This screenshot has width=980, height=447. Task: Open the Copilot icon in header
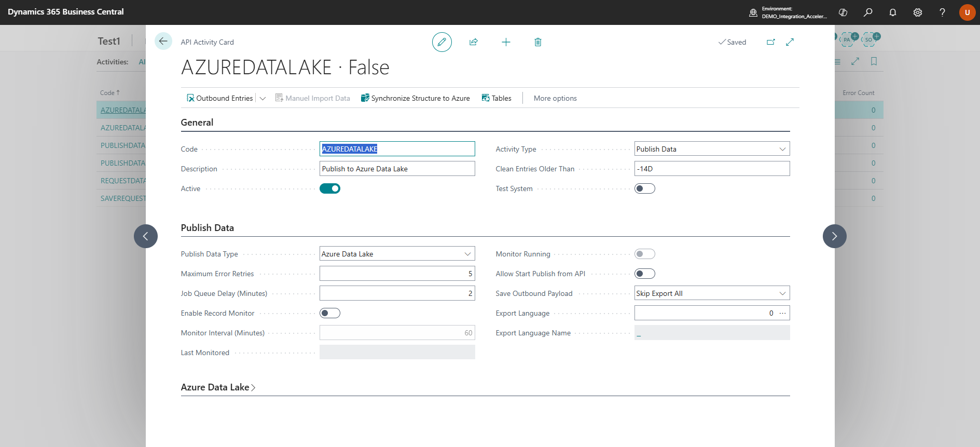coord(843,12)
